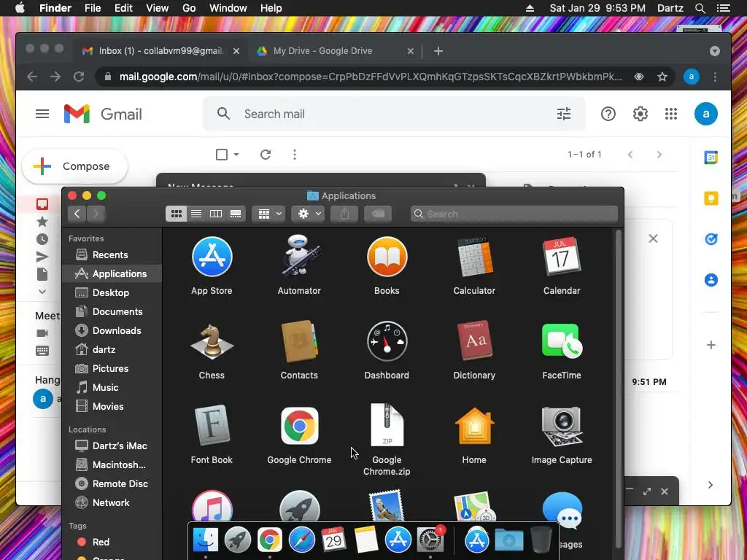The width and height of the screenshot is (747, 560).
Task: Select the Image Capture app icon
Action: 562,426
